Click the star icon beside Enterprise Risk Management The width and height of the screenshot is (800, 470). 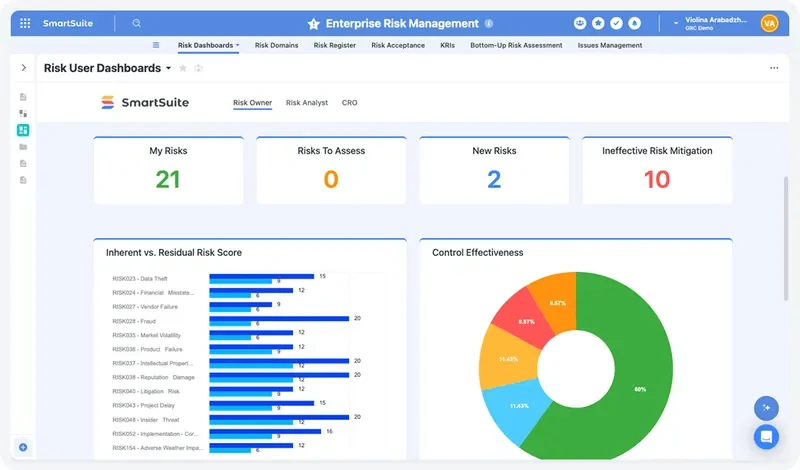(313, 23)
